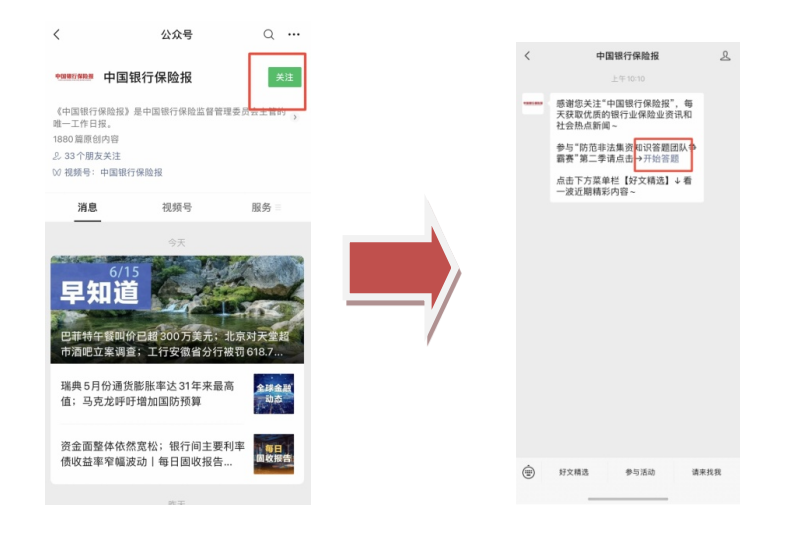
Task: Open 每日固收报告 article thumbnail
Action: click(x=274, y=454)
